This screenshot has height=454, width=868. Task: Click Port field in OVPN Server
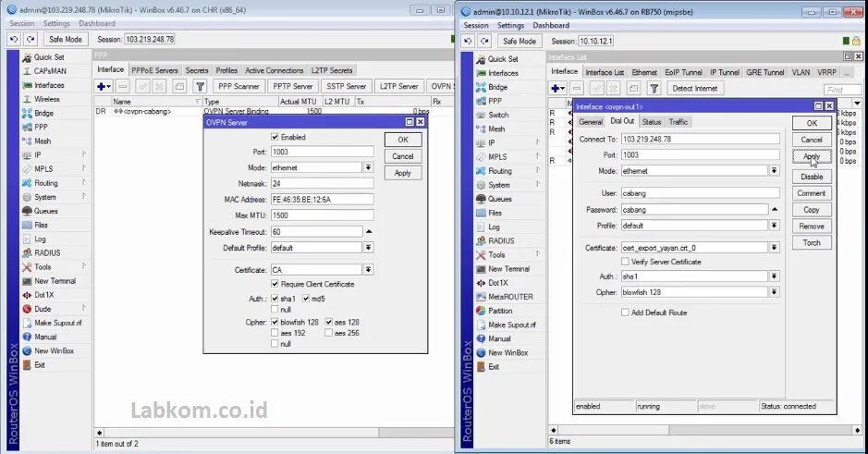323,152
